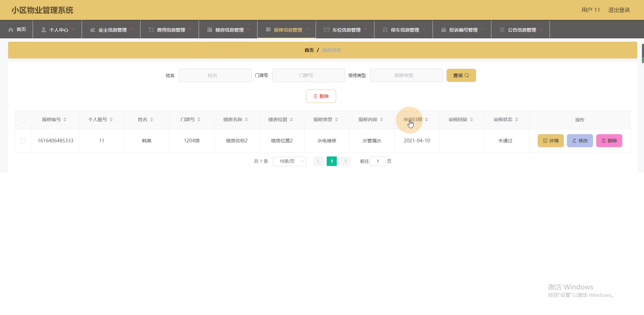Click the home icon in navigation bar
This screenshot has height=315, width=644.
[x=11, y=30]
